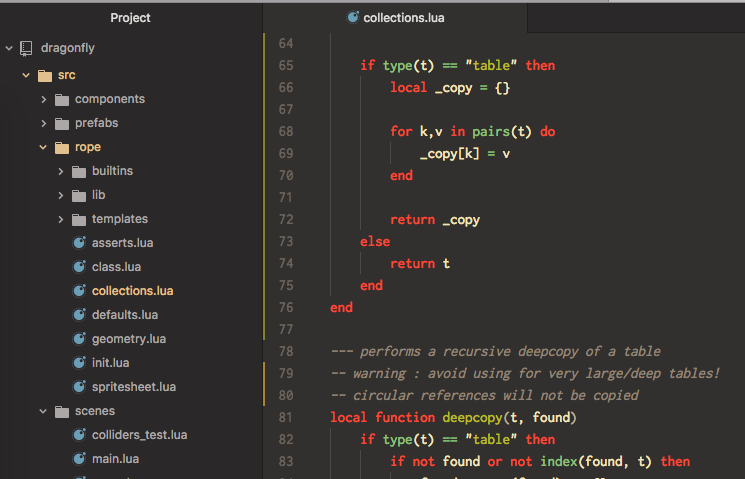745x479 pixels.
Task: Select the Project panel header
Action: pos(130,18)
